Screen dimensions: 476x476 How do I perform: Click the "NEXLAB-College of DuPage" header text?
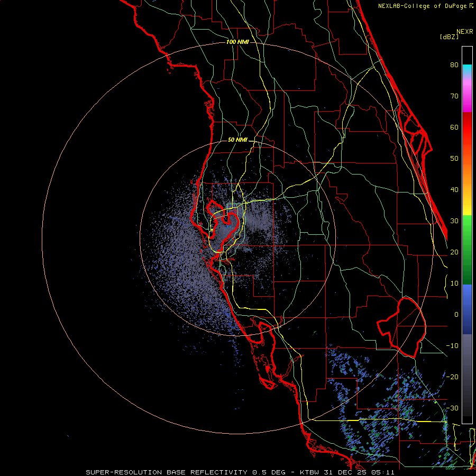point(423,6)
